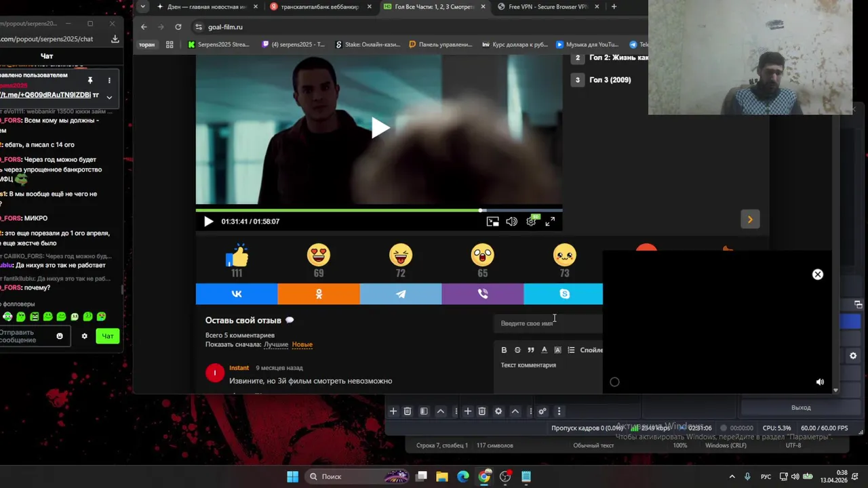The height and width of the screenshot is (488, 868).
Task: Share via the Viber button
Action: coord(482,293)
